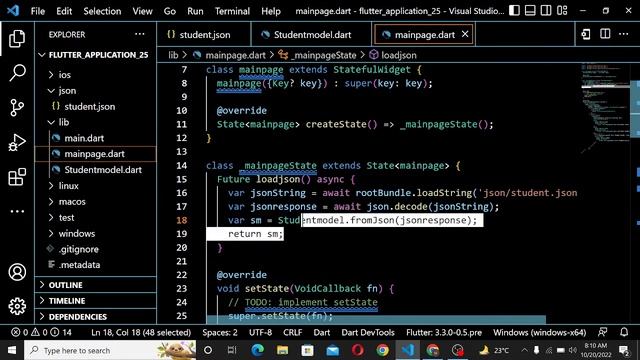
Task: Open the Search view in activity bar
Action: [x=17, y=73]
